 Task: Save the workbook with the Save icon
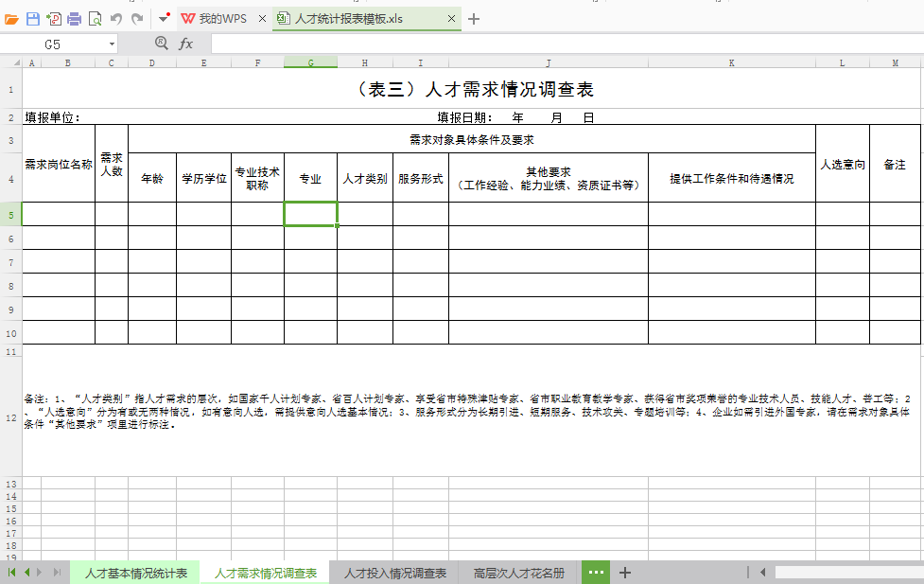point(31,16)
